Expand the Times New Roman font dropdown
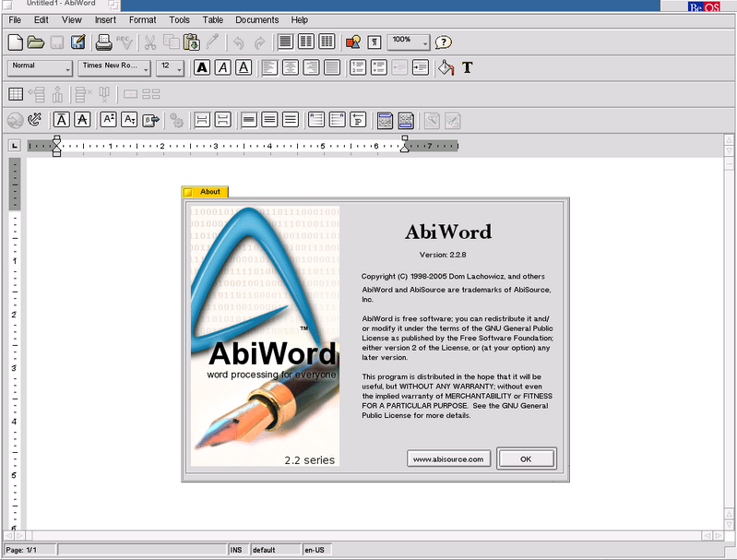 click(114, 67)
